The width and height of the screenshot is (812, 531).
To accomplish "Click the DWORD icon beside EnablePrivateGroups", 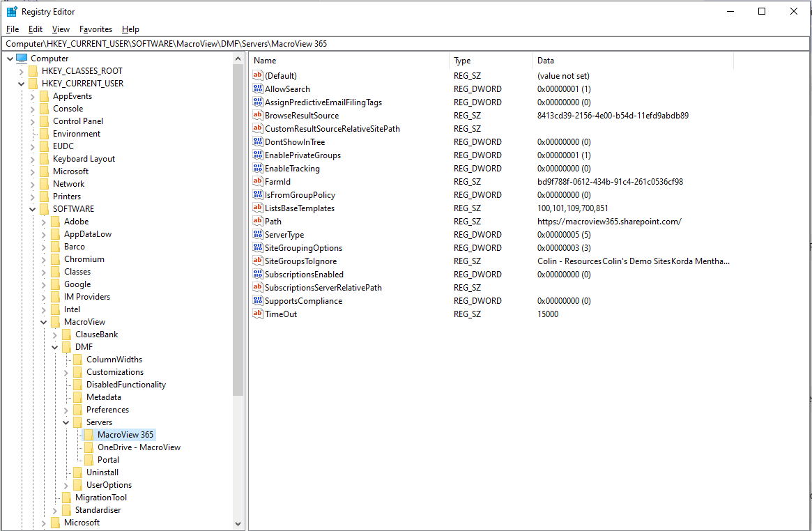I will [x=258, y=155].
